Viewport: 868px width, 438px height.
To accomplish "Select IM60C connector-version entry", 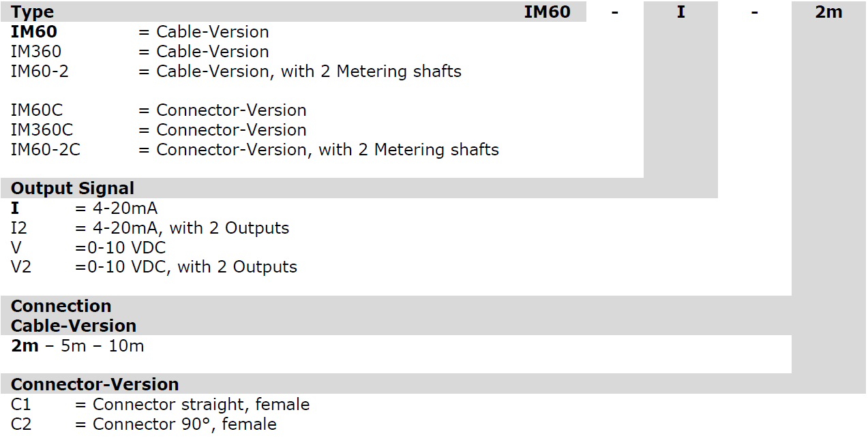I will 37,110.
